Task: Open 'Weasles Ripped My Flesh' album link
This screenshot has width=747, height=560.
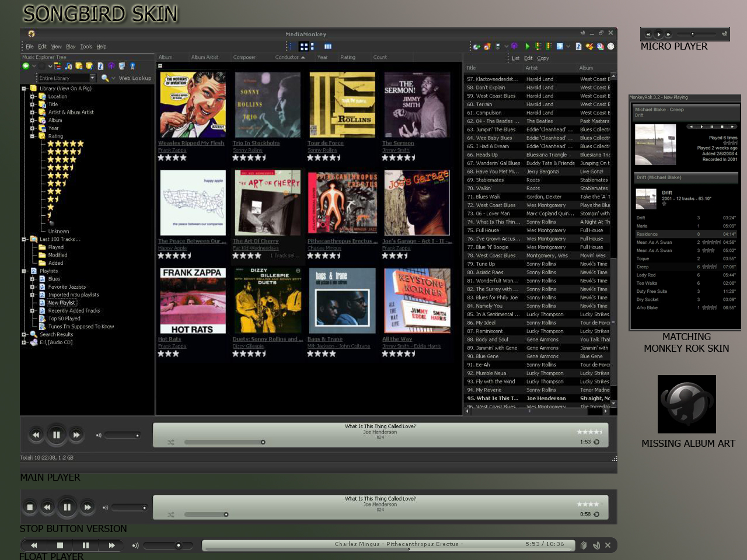Action: [191, 143]
